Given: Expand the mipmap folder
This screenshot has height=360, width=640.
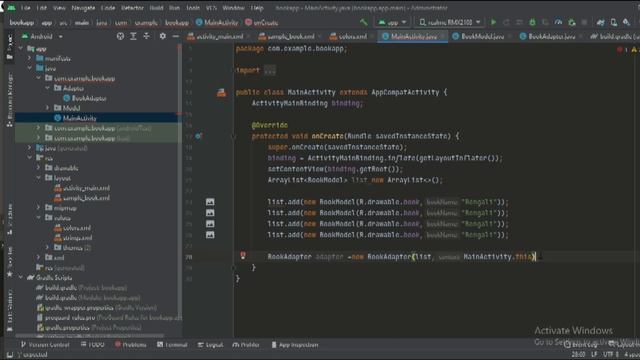Looking at the screenshot, I should click(x=38, y=208).
